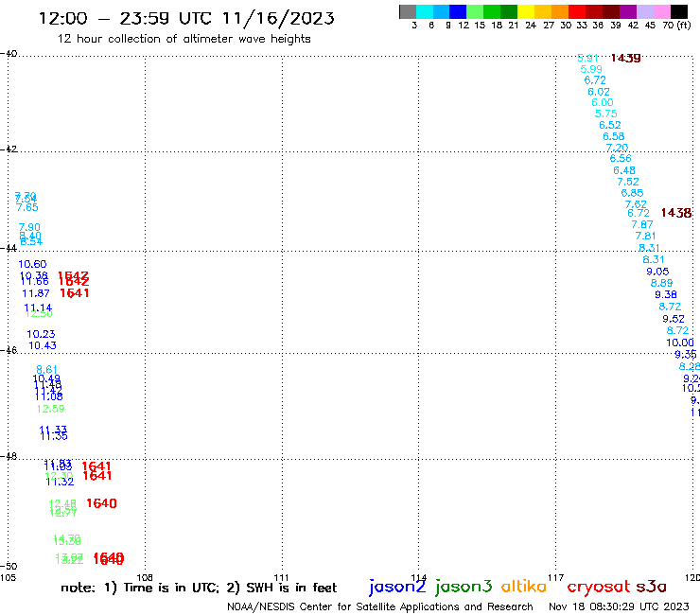Click the lavender legend swatch
Image resolution: width=700 pixels, height=615 pixels.
pyautogui.click(x=644, y=11)
